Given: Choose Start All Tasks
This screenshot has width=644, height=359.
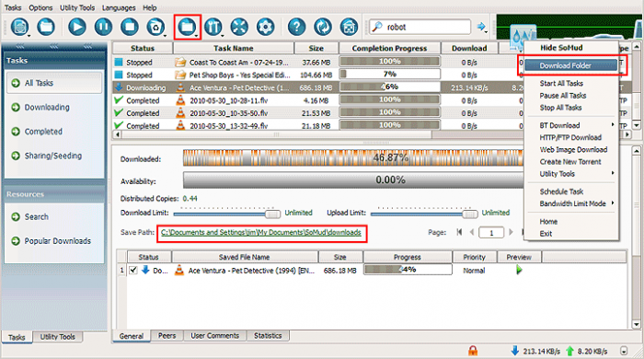Looking at the screenshot, I should (561, 84).
